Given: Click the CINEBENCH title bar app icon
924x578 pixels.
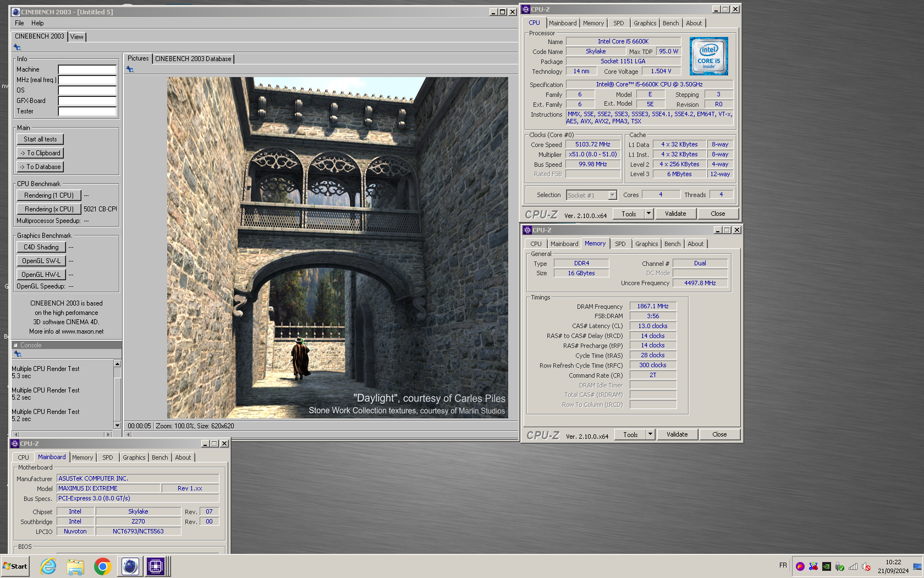Looking at the screenshot, I should tap(15, 12).
